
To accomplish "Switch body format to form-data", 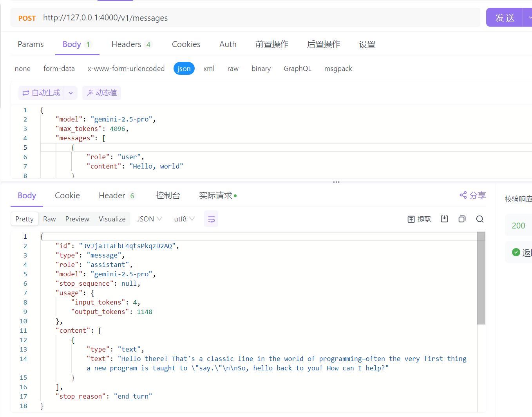I will pos(59,68).
